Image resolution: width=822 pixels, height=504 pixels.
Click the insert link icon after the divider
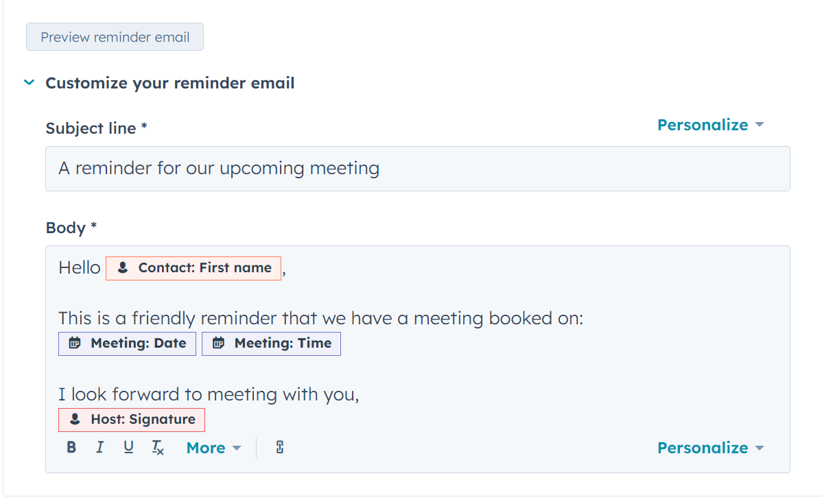click(x=279, y=447)
